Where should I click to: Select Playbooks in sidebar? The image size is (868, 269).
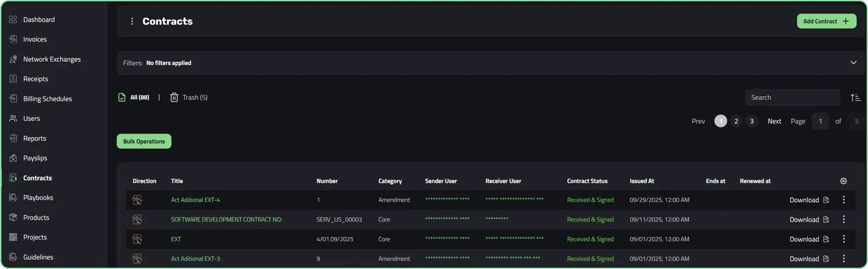pos(38,197)
